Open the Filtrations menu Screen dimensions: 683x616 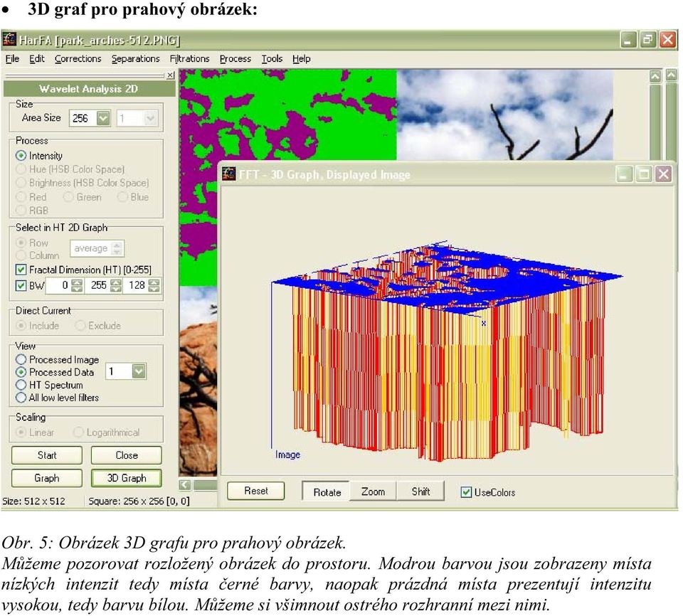click(189, 58)
